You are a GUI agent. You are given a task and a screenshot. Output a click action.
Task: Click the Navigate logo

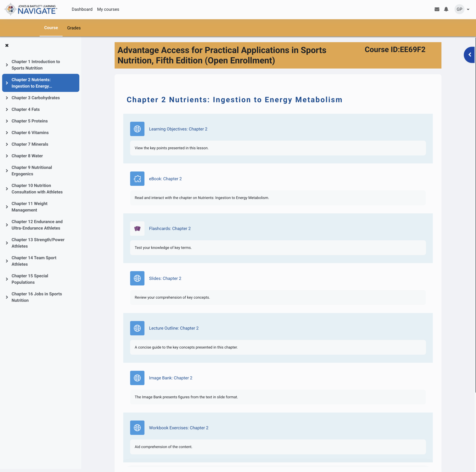(31, 9)
